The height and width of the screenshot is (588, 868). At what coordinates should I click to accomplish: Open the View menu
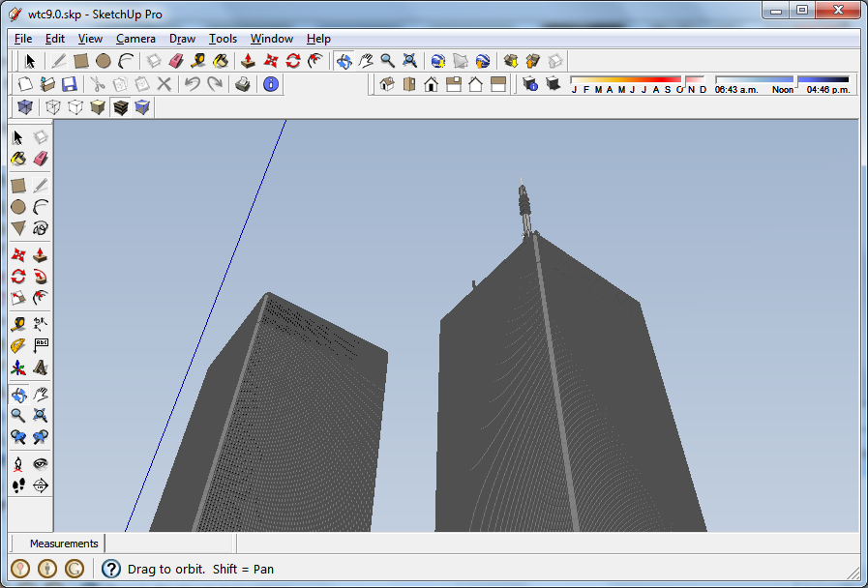click(x=90, y=39)
